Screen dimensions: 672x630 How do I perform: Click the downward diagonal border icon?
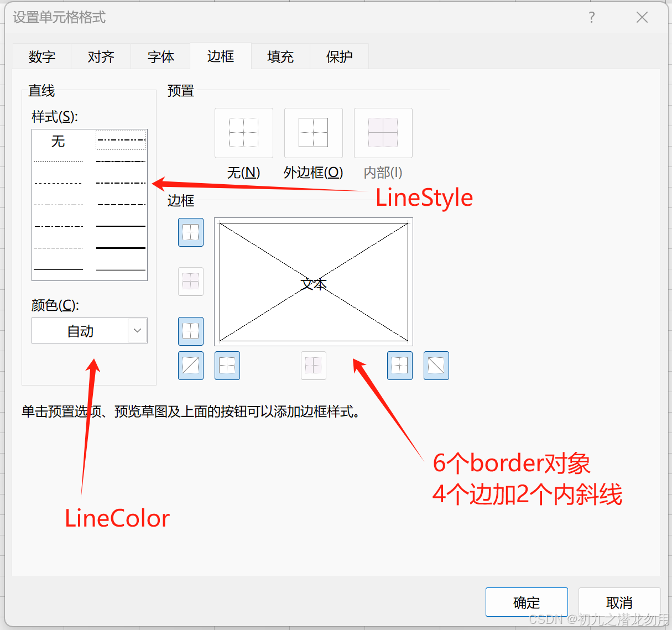pos(436,366)
